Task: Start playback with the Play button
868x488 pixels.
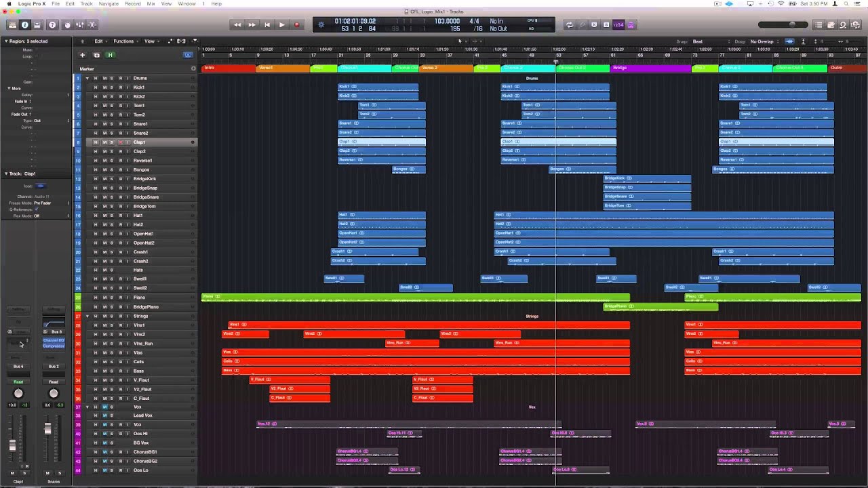Action: click(281, 25)
